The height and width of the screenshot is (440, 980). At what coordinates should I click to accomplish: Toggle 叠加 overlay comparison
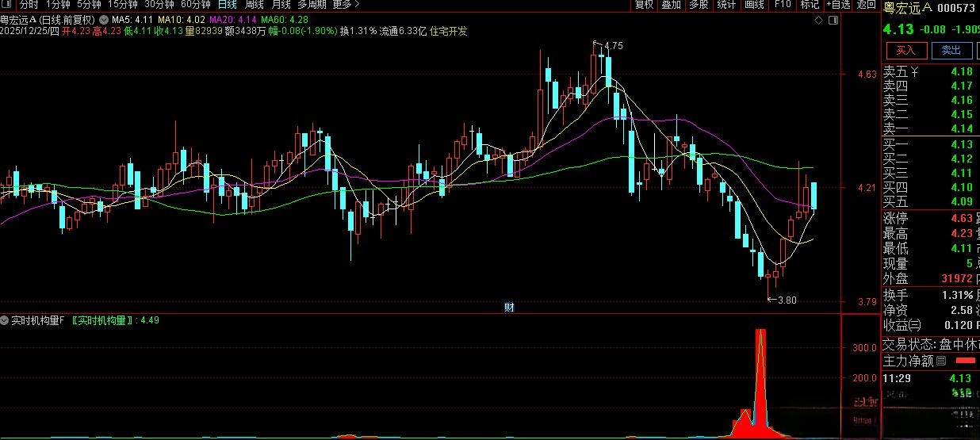tap(671, 5)
